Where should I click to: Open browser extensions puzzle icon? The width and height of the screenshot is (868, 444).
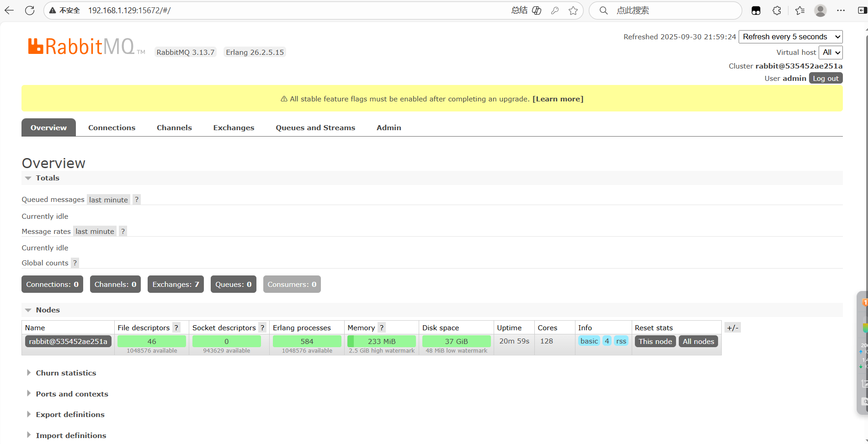[x=777, y=11]
